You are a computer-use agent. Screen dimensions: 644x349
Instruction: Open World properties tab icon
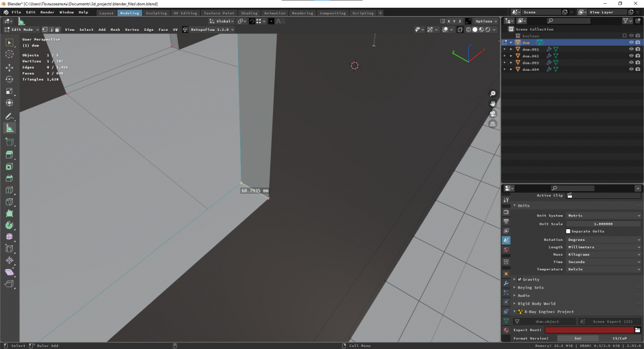(506, 249)
